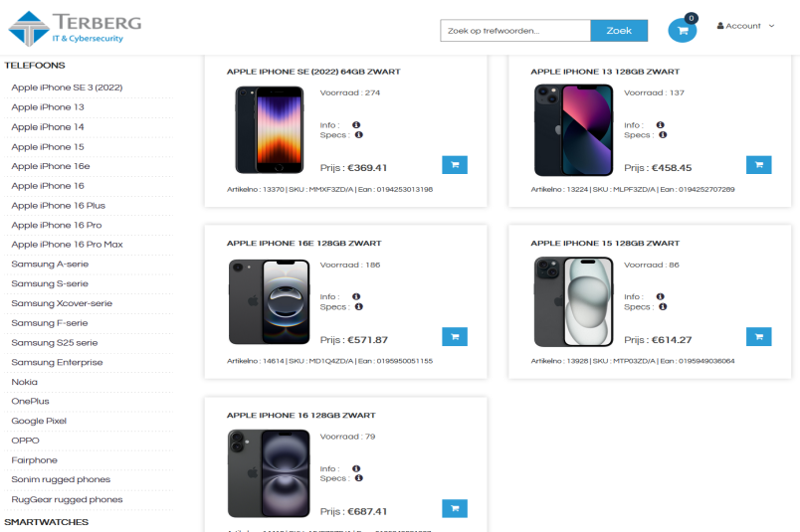Screen dimensions: 800x532
Task: Show Specs icon for iPhone 16E
Action: [358, 307]
